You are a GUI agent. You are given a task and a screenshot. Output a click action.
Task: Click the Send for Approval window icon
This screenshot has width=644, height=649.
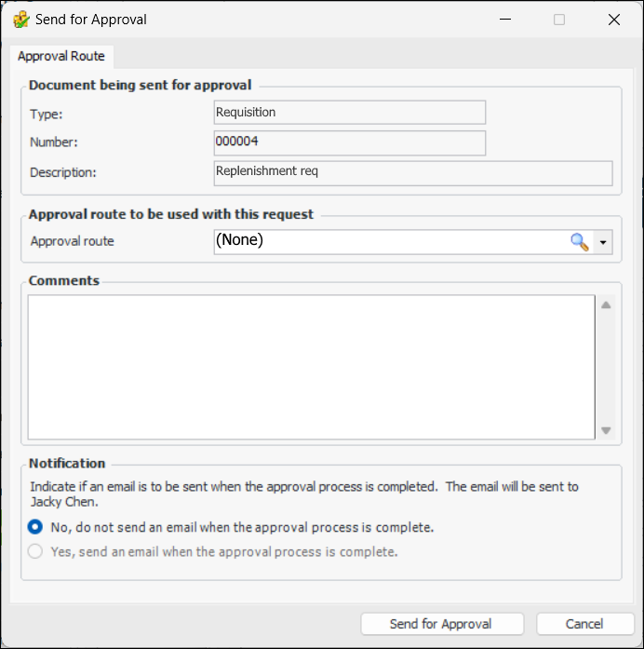click(20, 20)
